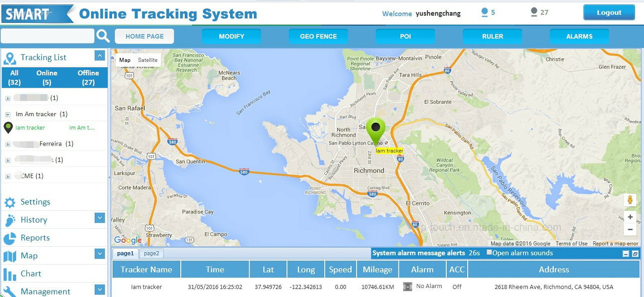Viewport: 644px width, 297px height.
Task: Expand the History section dropdown
Action: [100, 218]
